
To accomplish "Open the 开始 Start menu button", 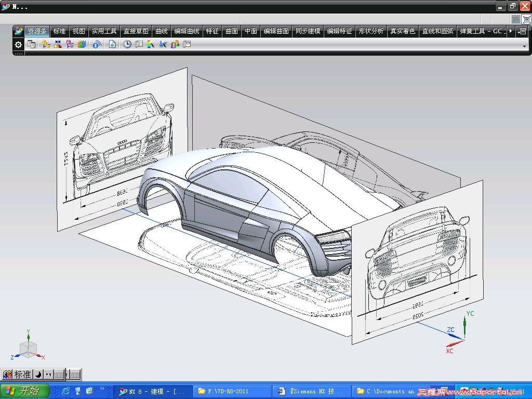I will tap(25, 391).
